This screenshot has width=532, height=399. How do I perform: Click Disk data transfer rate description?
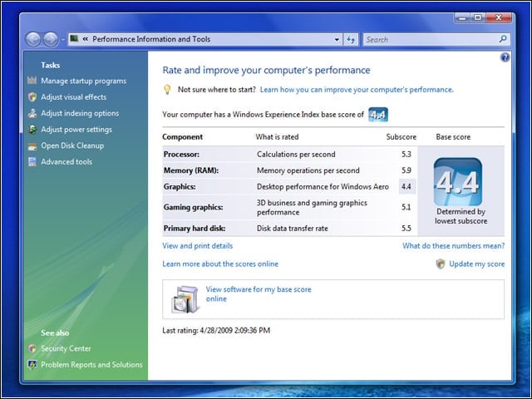(x=292, y=229)
